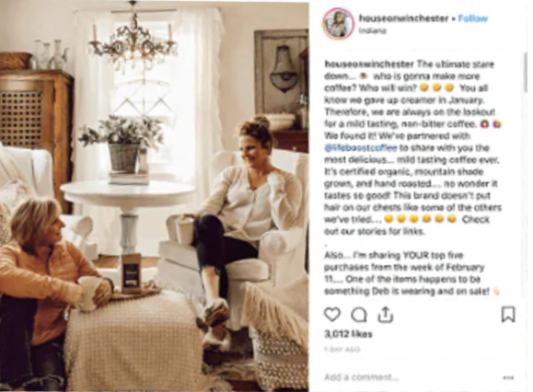The height and width of the screenshot is (392, 533).
Task: Follow the houseonwinchester account
Action: point(472,18)
